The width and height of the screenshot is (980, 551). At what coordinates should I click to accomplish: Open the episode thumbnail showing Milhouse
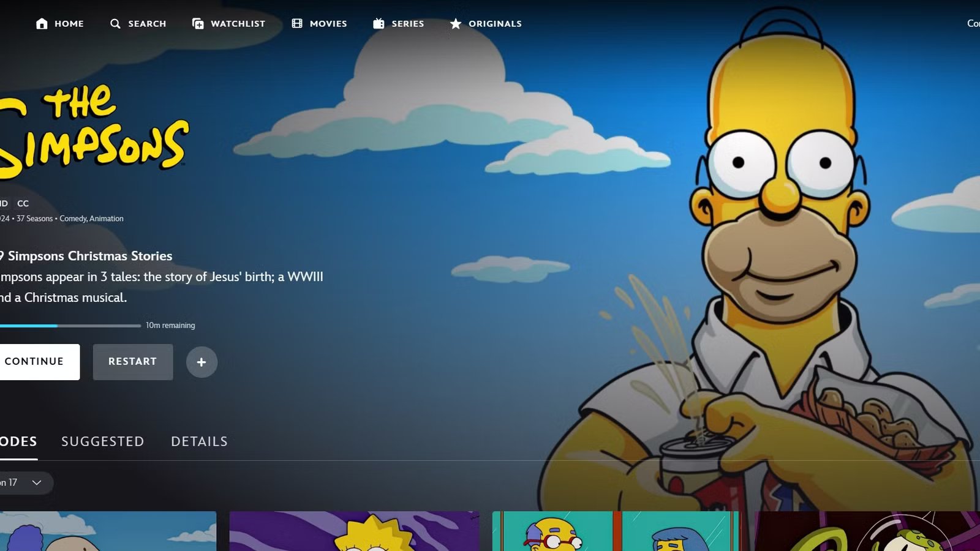click(x=616, y=531)
